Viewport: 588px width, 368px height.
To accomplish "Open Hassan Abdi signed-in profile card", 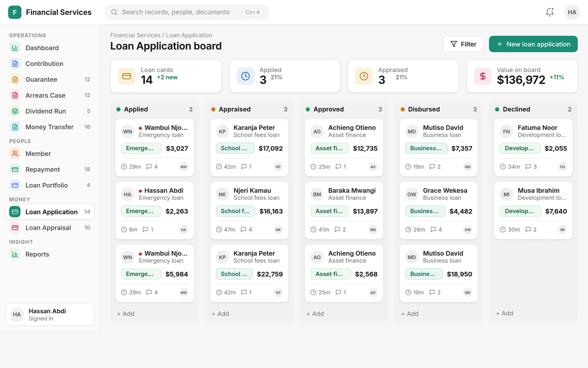I will pos(50,315).
